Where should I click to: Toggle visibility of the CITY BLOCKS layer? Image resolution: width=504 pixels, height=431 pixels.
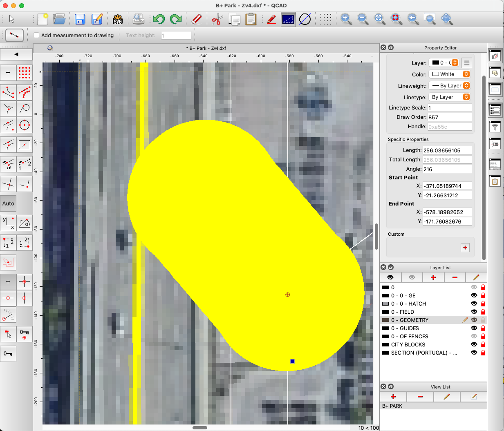474,344
